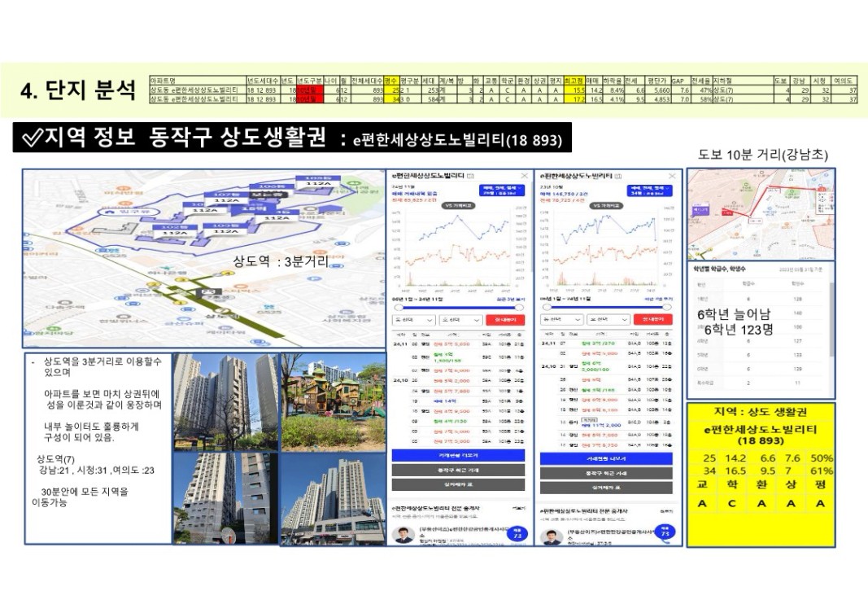Click 동작구 최근 거래 button in left panel
868x613 pixels.
(458, 471)
